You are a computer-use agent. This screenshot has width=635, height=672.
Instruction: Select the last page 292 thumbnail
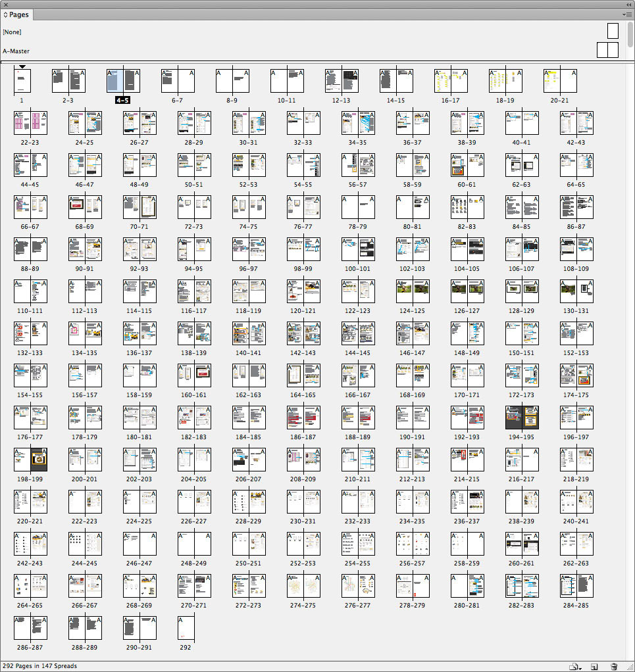click(186, 628)
